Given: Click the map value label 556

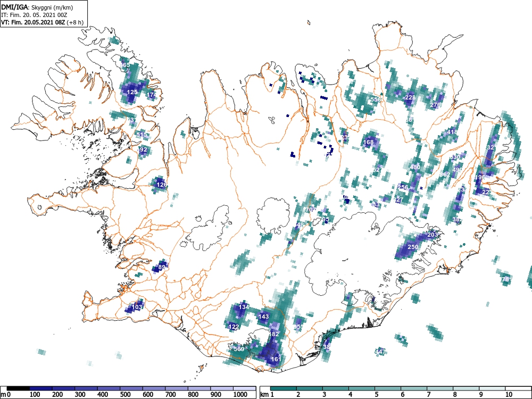Looking at the screenshot, I should (376, 99).
